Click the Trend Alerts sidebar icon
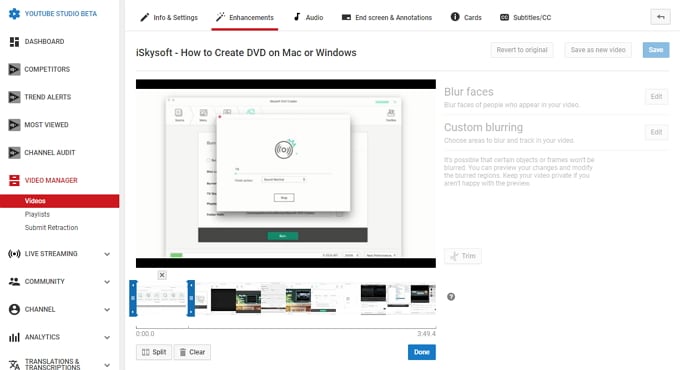The height and width of the screenshot is (370, 680). tap(14, 97)
